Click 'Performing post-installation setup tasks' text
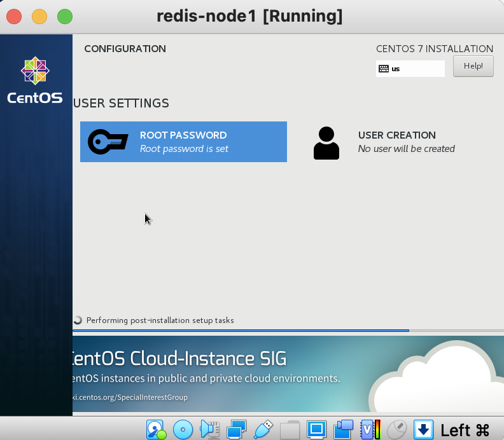Screen dimensions: 504x440 (x=160, y=320)
